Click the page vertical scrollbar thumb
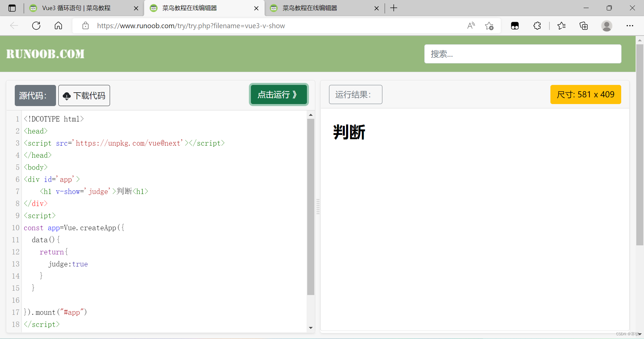644x339 pixels. tap(640, 145)
